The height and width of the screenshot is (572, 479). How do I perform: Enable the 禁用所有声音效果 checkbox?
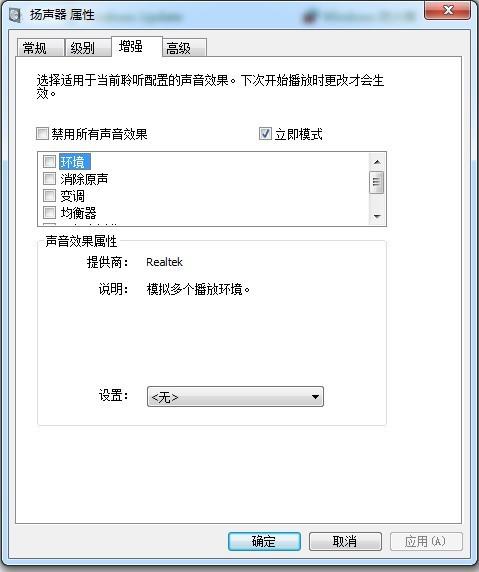pos(42,134)
